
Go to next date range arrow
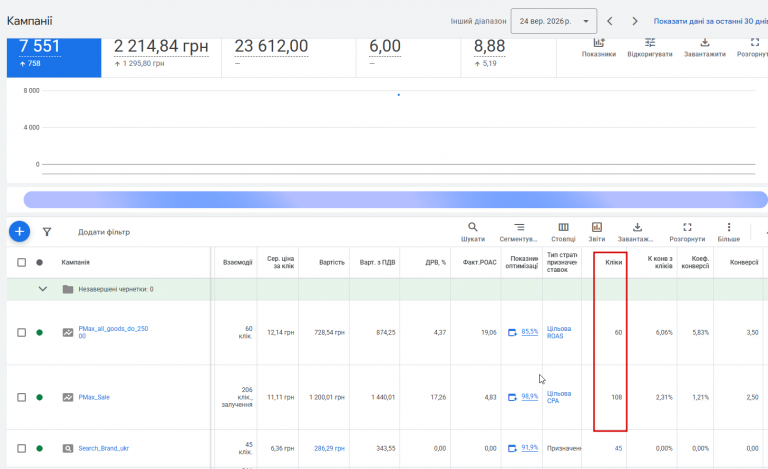(x=635, y=21)
